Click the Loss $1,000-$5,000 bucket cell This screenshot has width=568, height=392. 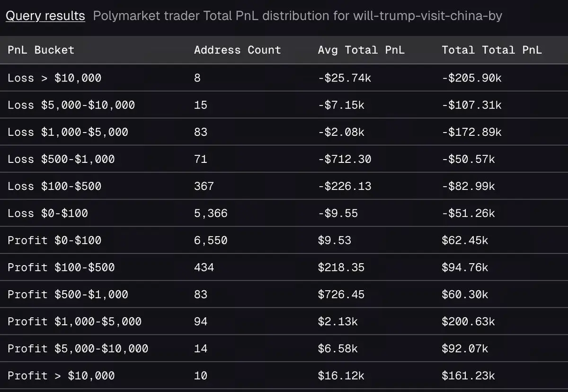tap(68, 132)
